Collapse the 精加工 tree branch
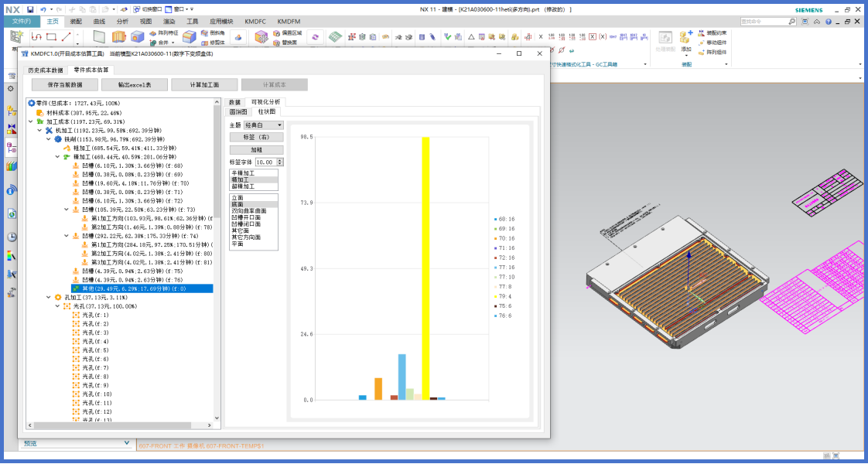This screenshot has height=464, width=868. click(57, 156)
